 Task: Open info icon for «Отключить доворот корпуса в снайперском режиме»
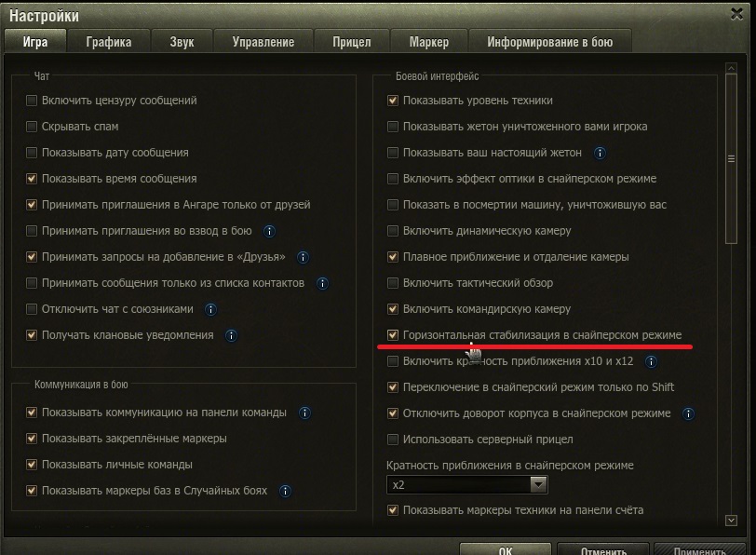(x=688, y=413)
